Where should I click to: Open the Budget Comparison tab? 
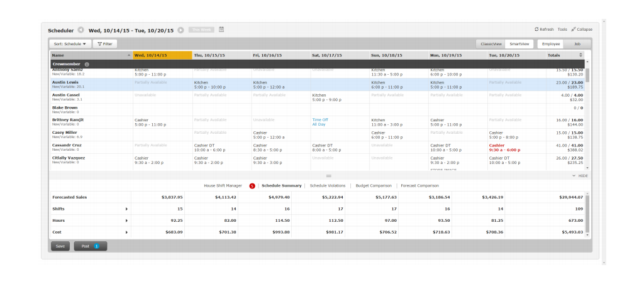tap(374, 186)
